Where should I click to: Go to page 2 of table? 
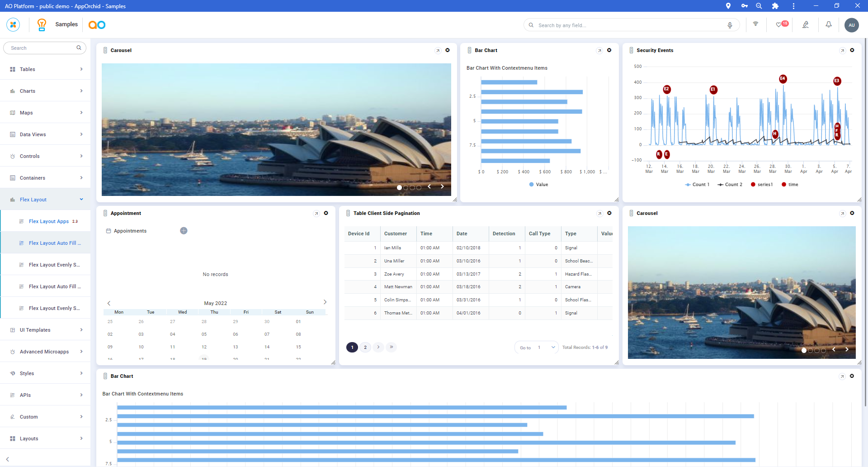point(365,348)
